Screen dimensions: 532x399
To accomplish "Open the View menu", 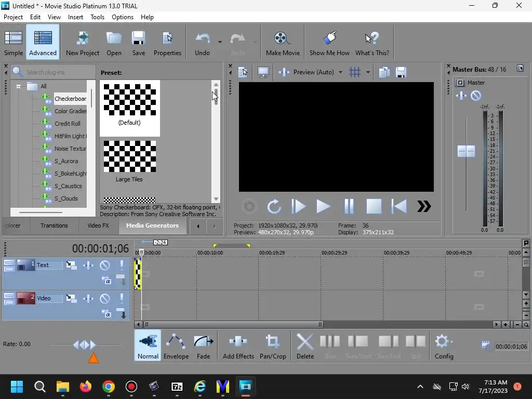I will (54, 17).
